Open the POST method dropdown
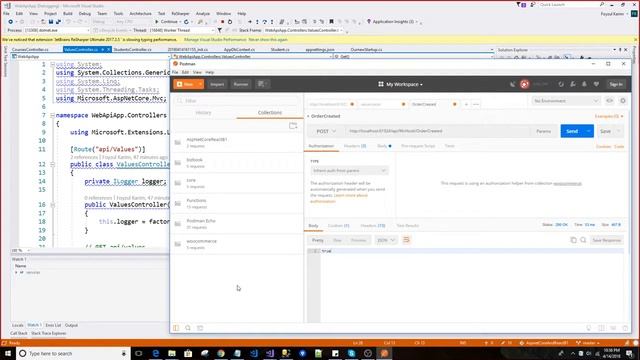 [x=326, y=131]
